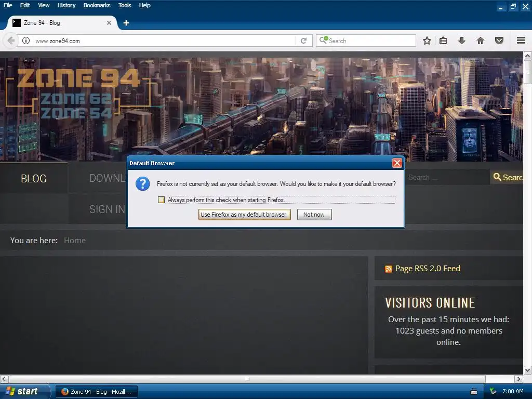Click the vertical scrollbar thumb
Screen dimensions: 532x399
(x=528, y=72)
